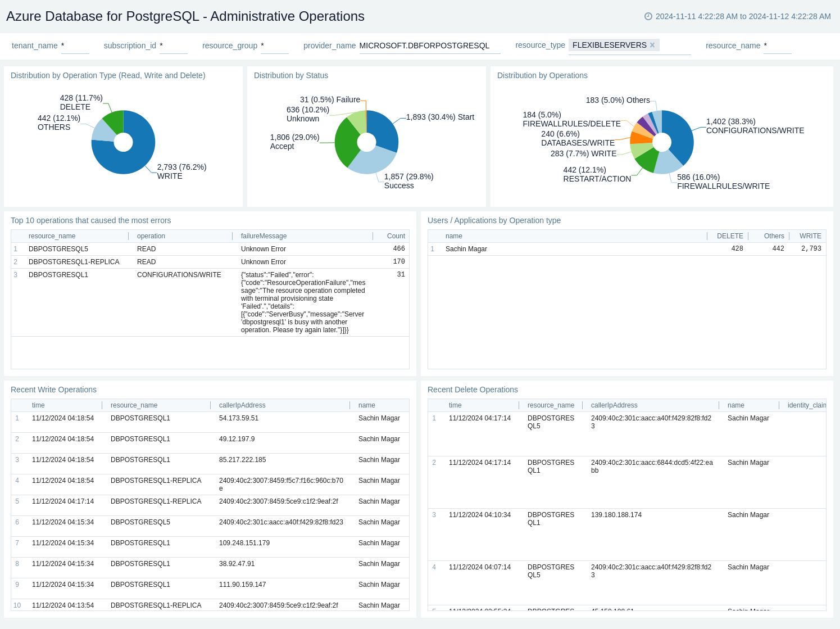Viewport: 840px width, 629px height.
Task: Sort errors table by Count column
Action: pos(396,236)
